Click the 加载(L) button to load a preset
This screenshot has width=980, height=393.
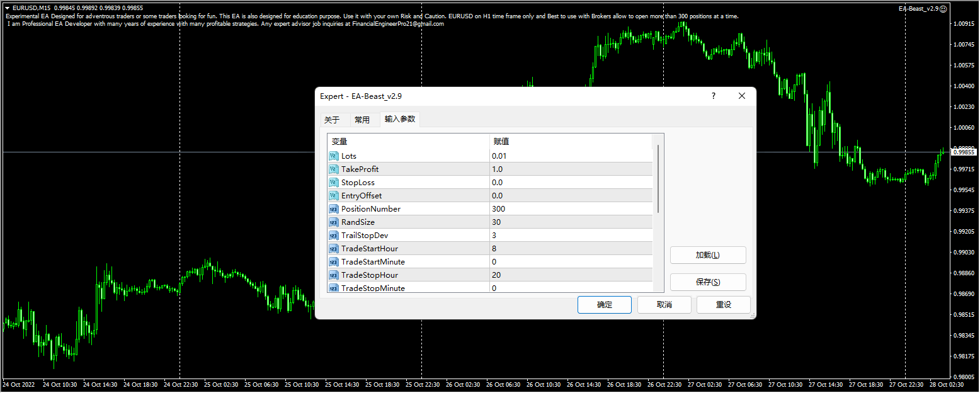pos(707,254)
